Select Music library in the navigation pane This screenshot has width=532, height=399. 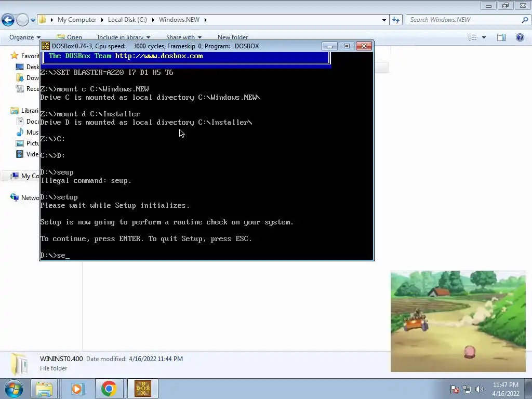tap(27, 132)
